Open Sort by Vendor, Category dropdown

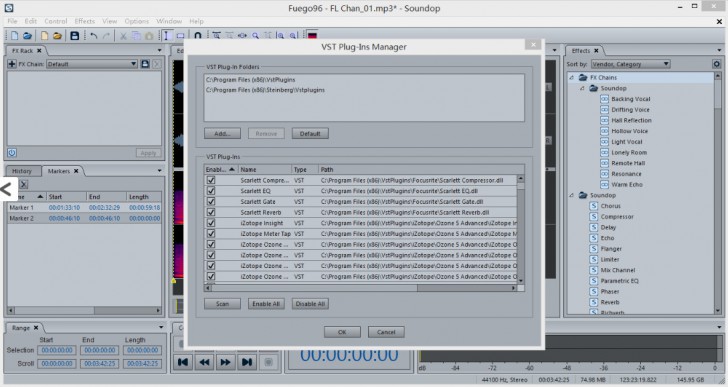[630, 64]
